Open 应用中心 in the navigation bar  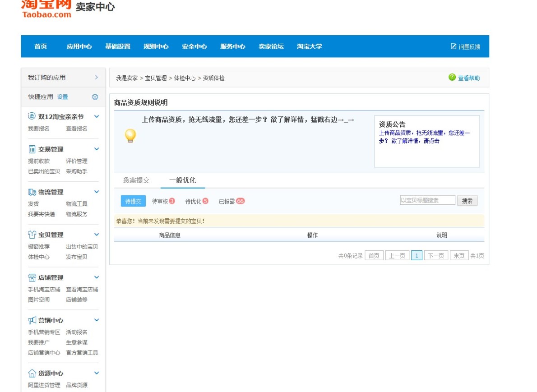tap(79, 46)
